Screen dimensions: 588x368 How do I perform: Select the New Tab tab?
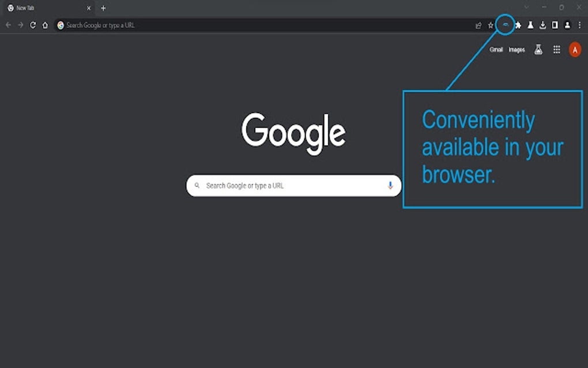pos(49,8)
